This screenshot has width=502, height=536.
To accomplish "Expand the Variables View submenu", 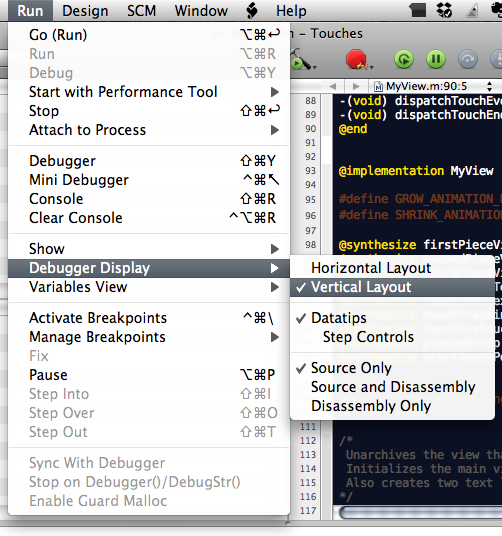I will [x=149, y=287].
